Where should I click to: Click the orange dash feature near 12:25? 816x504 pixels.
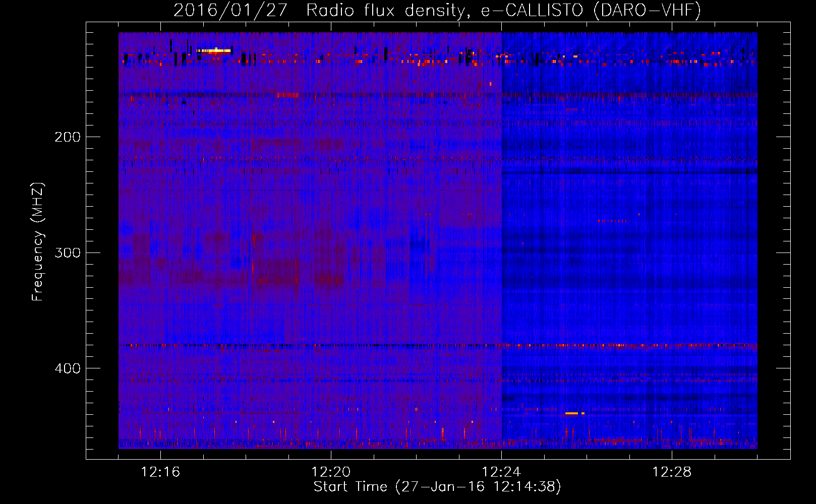(574, 413)
